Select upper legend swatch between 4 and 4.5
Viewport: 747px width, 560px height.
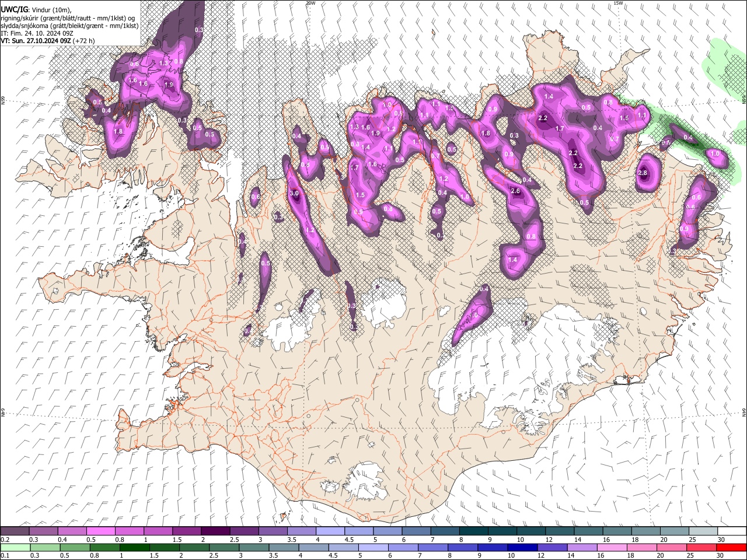tap(330, 531)
